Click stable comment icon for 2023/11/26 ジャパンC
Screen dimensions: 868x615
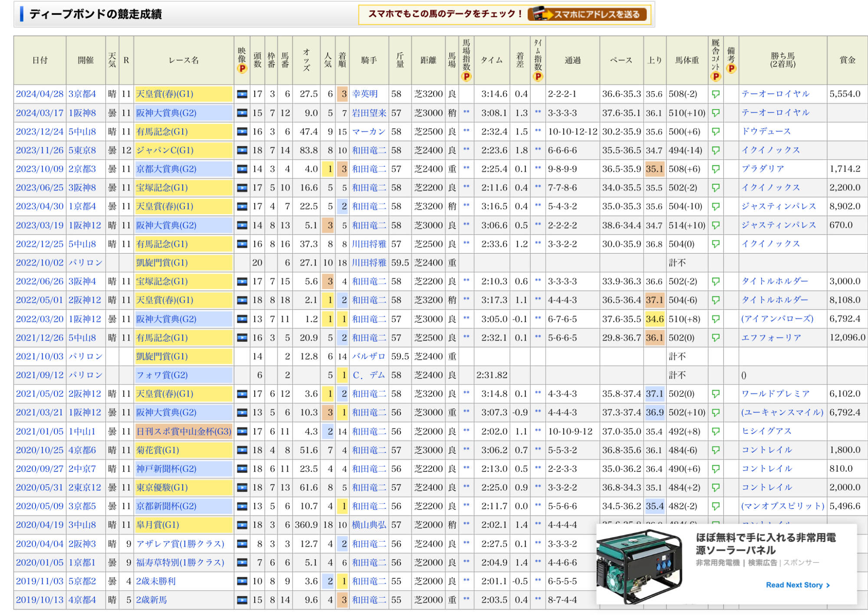(716, 150)
